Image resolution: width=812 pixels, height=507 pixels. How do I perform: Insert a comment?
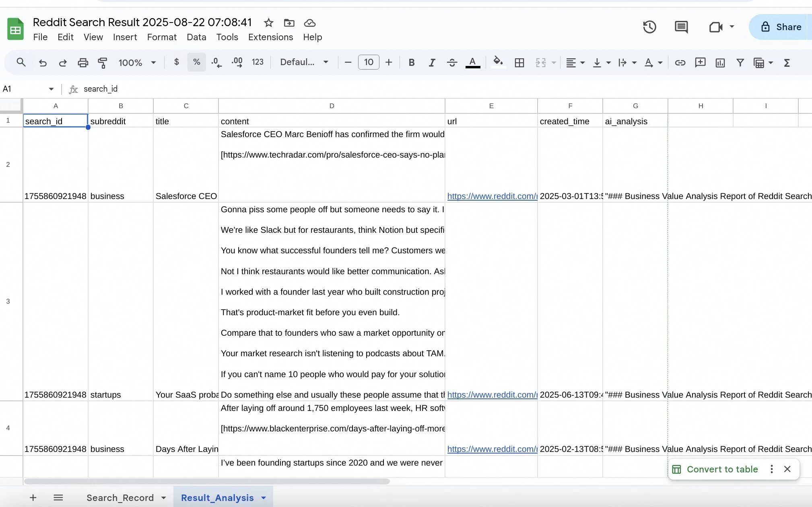700,62
